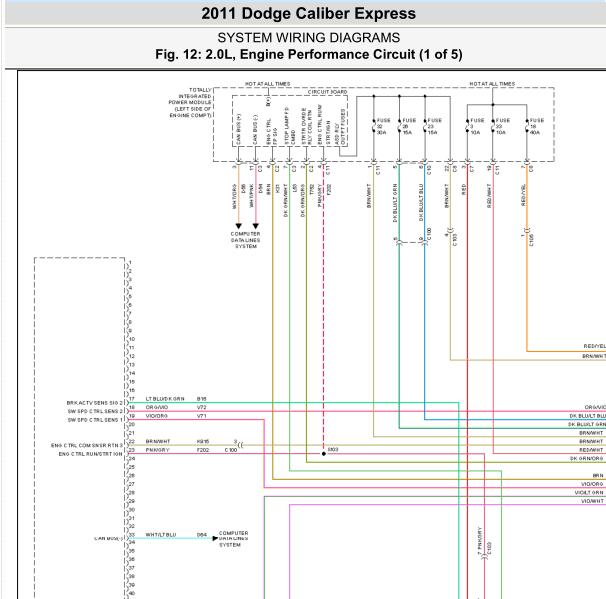606x599 pixels.
Task: Click the "CAN BUS (+)" circuit board label
Action: (238, 129)
